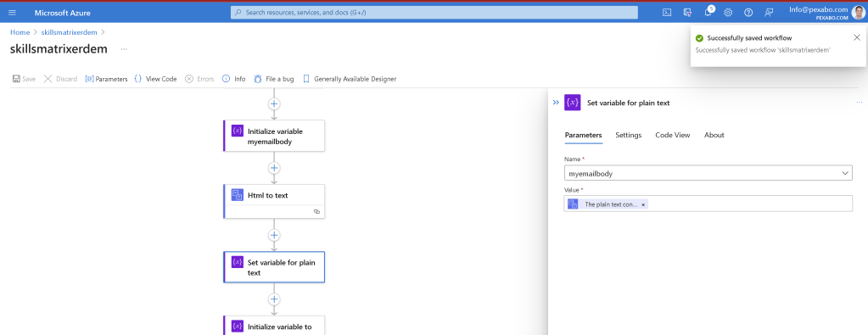Select the Html to text action card
Image resolution: width=868 pixels, height=335 pixels.
tap(274, 202)
